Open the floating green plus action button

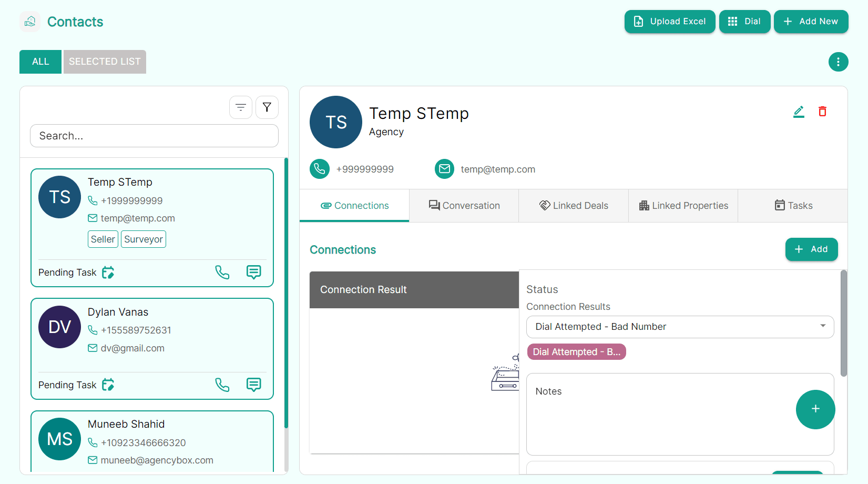815,409
